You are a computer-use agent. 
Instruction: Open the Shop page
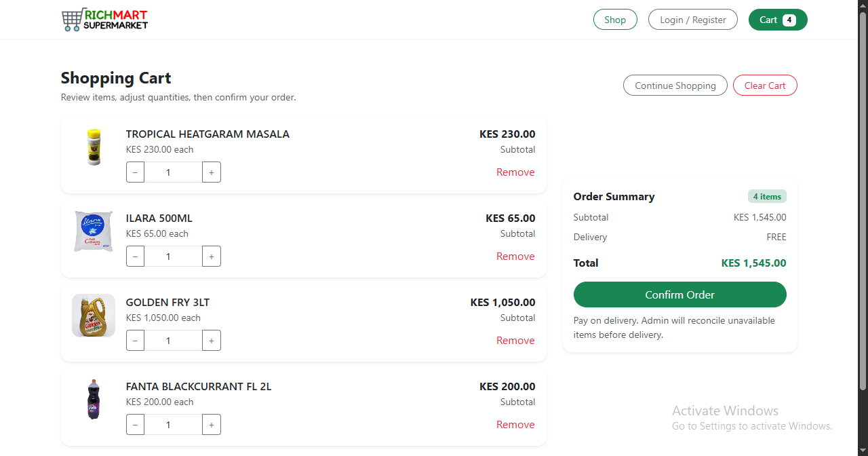pos(615,20)
